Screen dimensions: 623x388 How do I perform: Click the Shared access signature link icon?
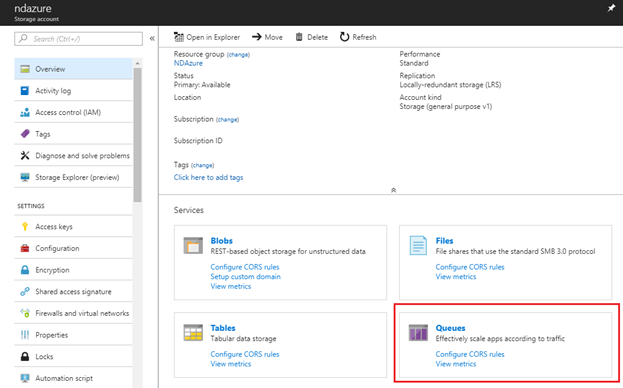(x=25, y=291)
